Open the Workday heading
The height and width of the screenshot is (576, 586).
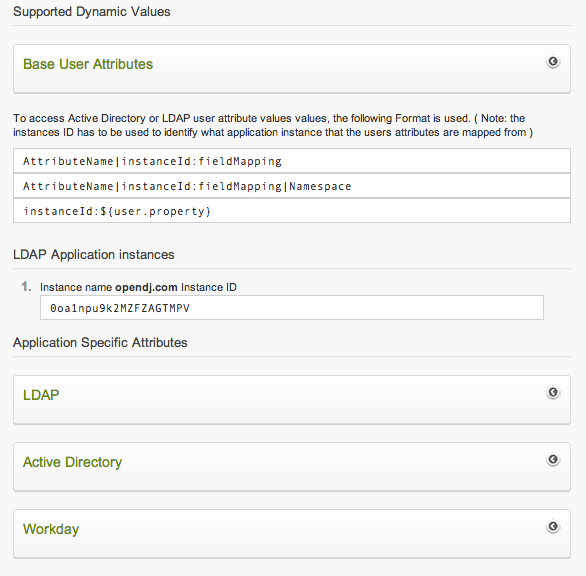coord(51,529)
